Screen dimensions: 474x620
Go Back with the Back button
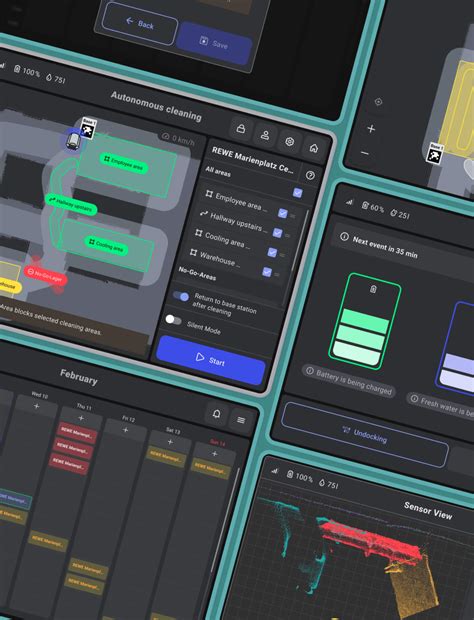[x=139, y=23]
